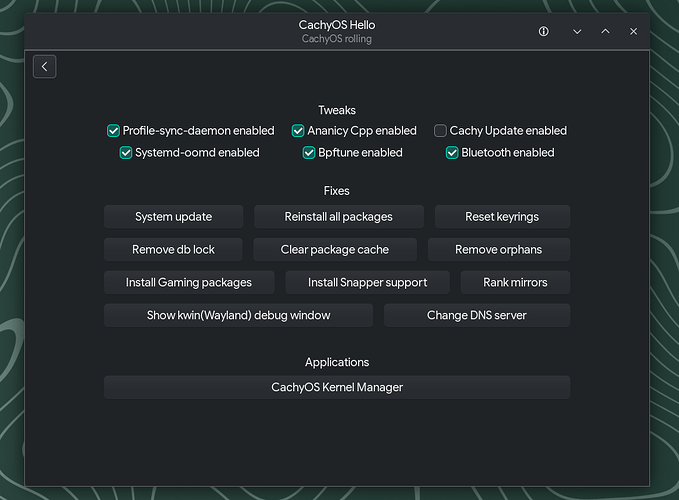Clear the package cache
679x500 pixels.
click(x=334, y=249)
